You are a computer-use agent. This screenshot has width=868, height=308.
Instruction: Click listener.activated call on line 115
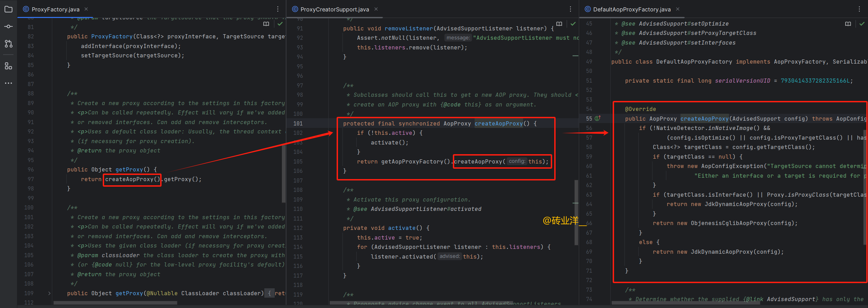[402, 257]
